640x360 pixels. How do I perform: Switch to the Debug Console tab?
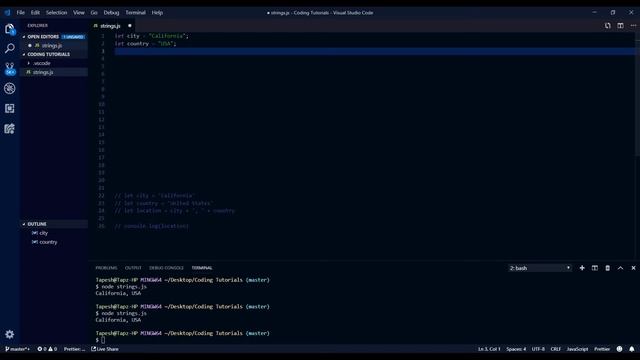point(166,268)
